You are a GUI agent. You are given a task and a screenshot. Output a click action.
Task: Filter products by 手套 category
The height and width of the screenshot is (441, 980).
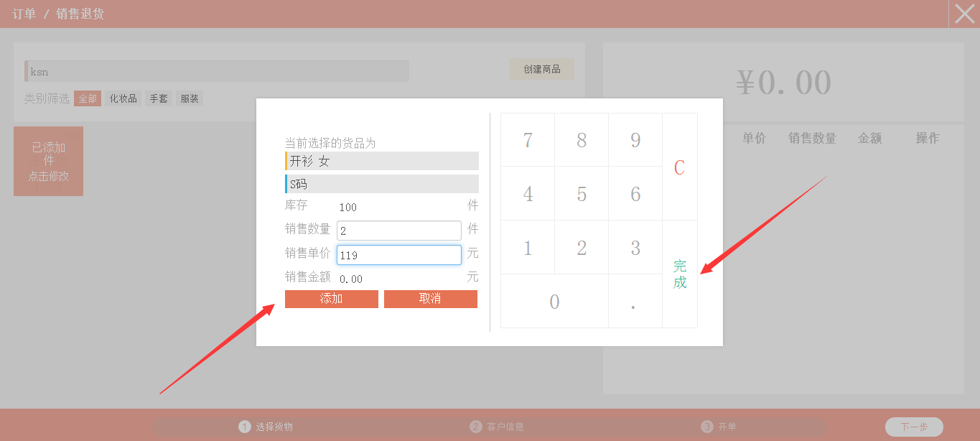point(159,98)
